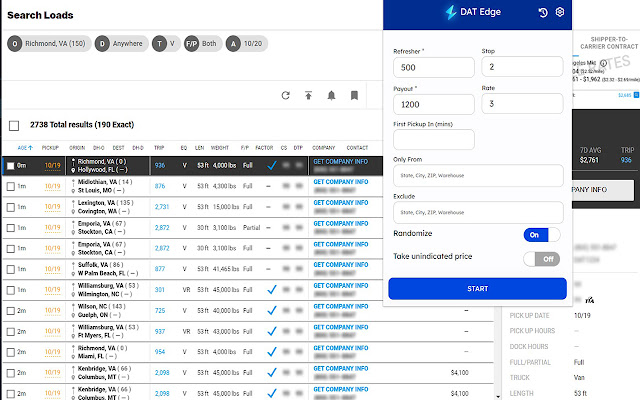Click trip distance 876 link
This screenshot has width=640, height=400.
tap(160, 186)
